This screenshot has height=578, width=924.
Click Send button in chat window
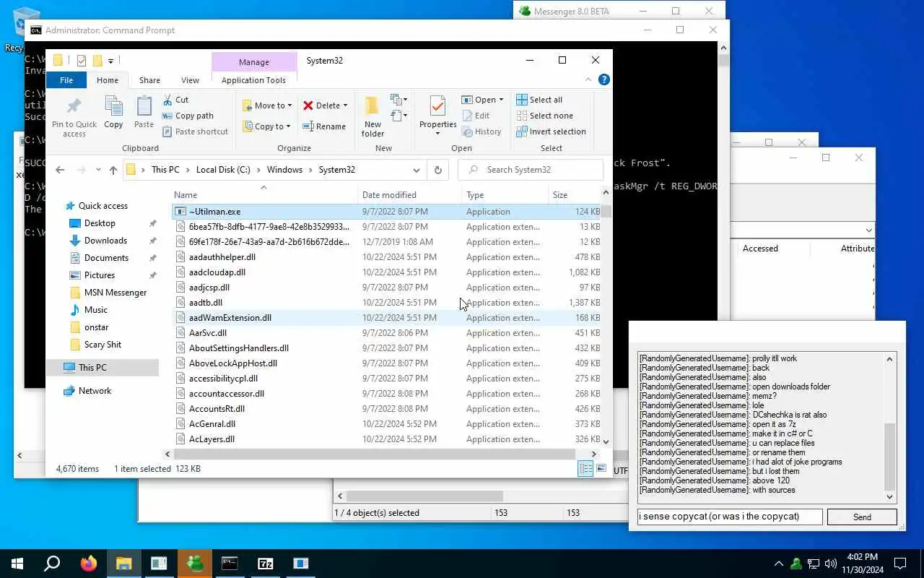(862, 517)
